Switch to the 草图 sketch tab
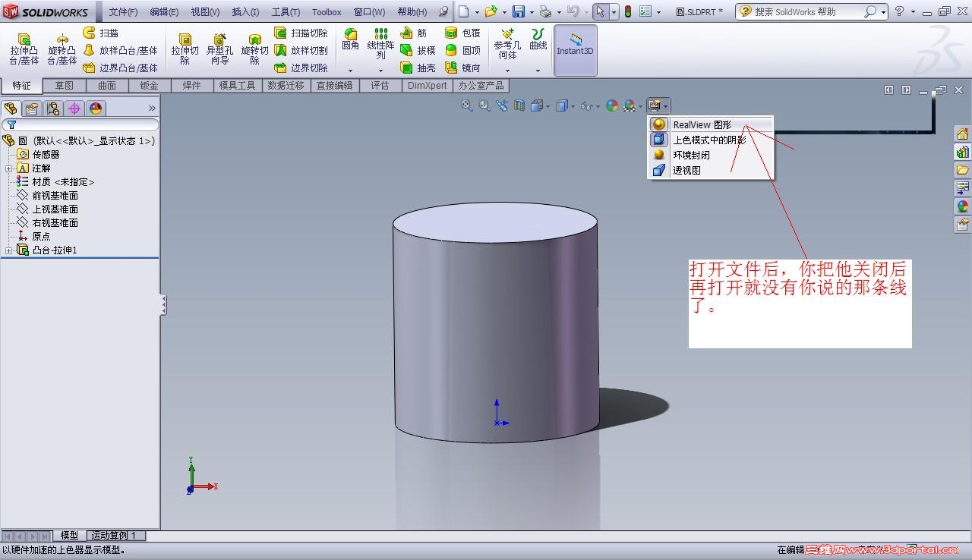972x560 pixels. click(x=64, y=86)
